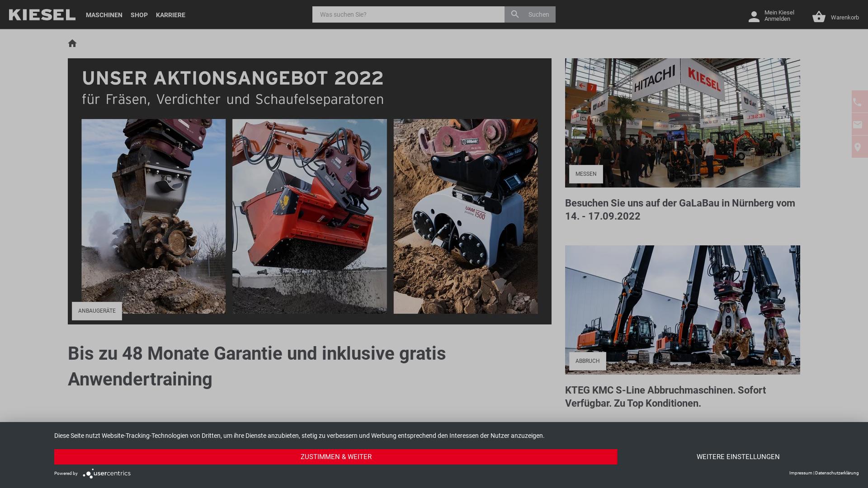Click the email contact side icon

click(x=858, y=124)
